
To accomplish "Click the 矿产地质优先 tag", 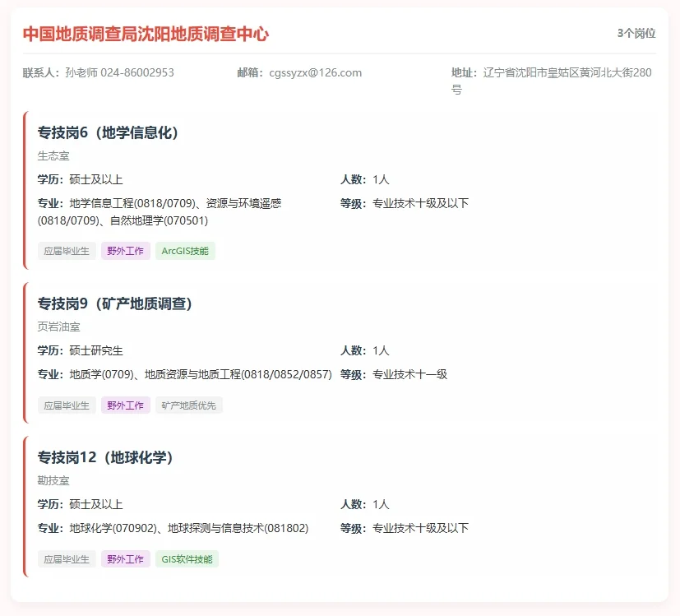I will (188, 405).
